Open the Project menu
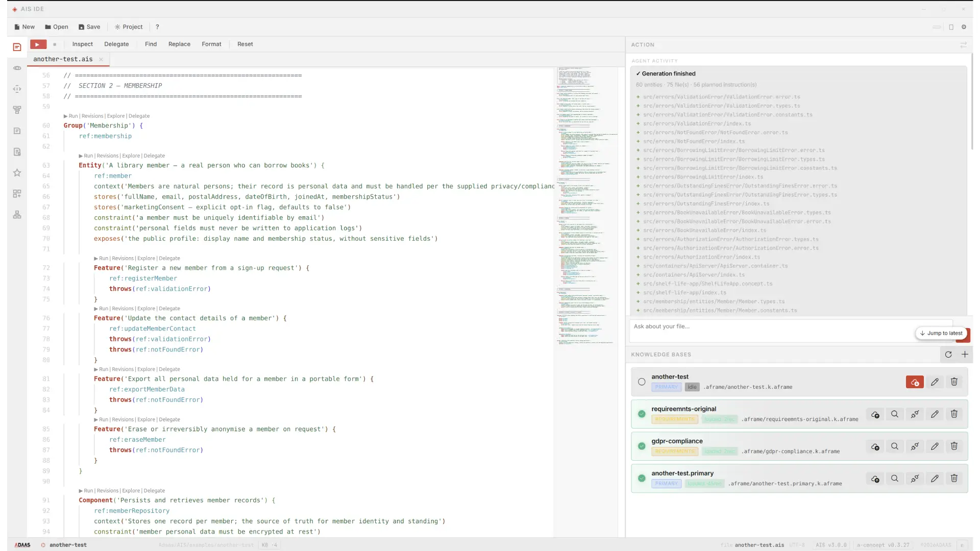This screenshot has width=980, height=551. [129, 27]
